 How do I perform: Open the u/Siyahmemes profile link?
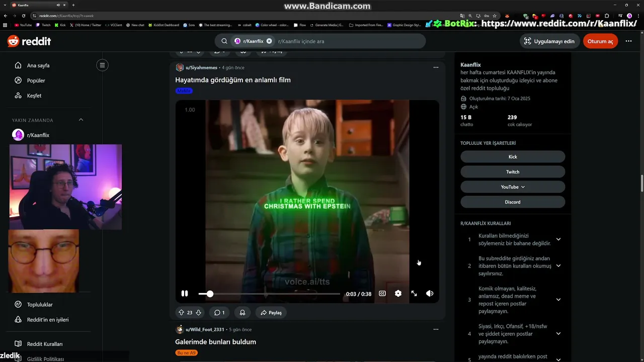coord(201,67)
